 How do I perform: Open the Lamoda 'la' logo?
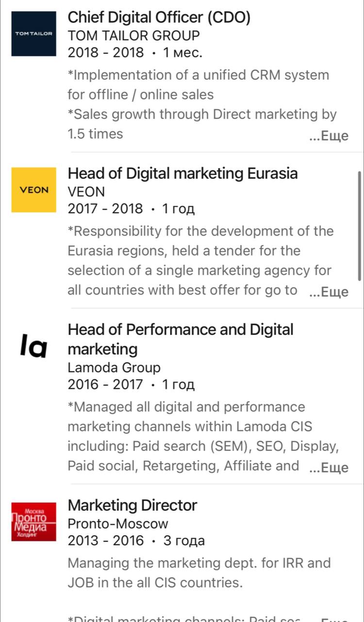point(34,346)
